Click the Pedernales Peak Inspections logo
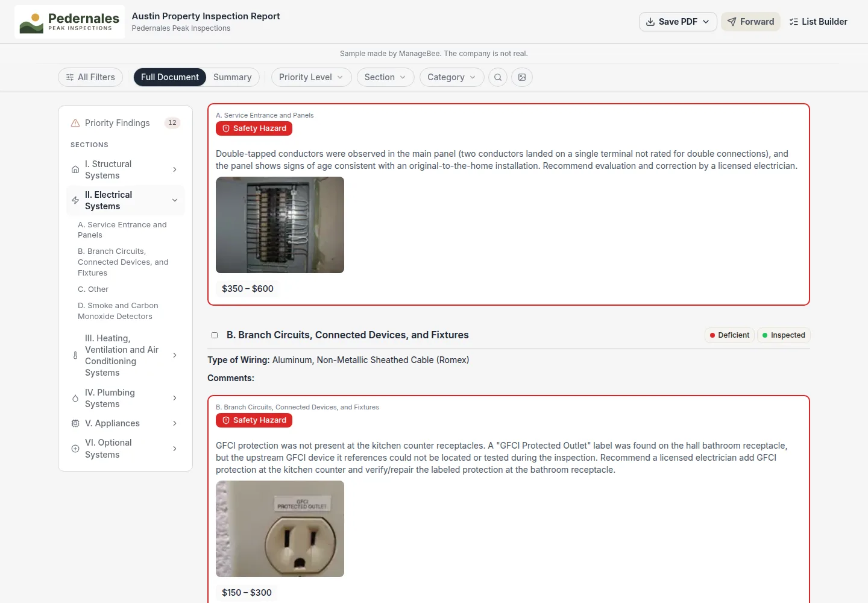Image resolution: width=868 pixels, height=603 pixels. 69,22
